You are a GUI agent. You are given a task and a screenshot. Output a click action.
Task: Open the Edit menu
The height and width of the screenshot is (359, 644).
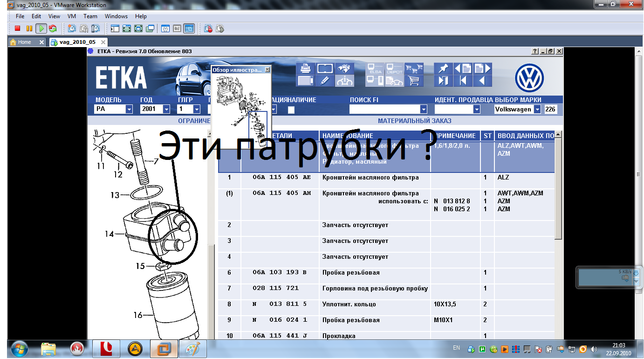(36, 16)
